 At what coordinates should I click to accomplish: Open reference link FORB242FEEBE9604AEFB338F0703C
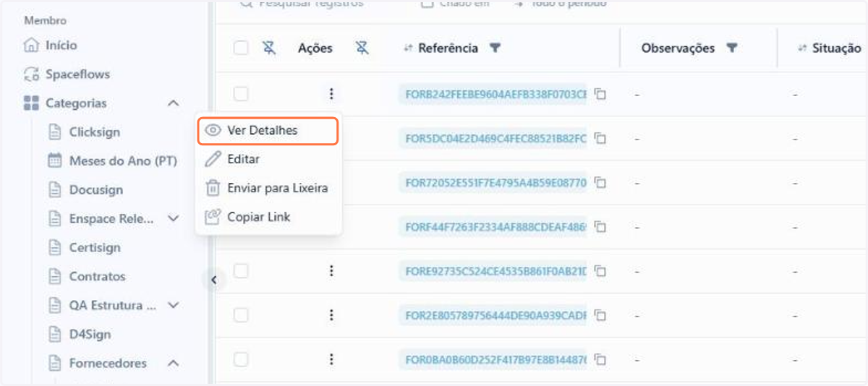(493, 94)
